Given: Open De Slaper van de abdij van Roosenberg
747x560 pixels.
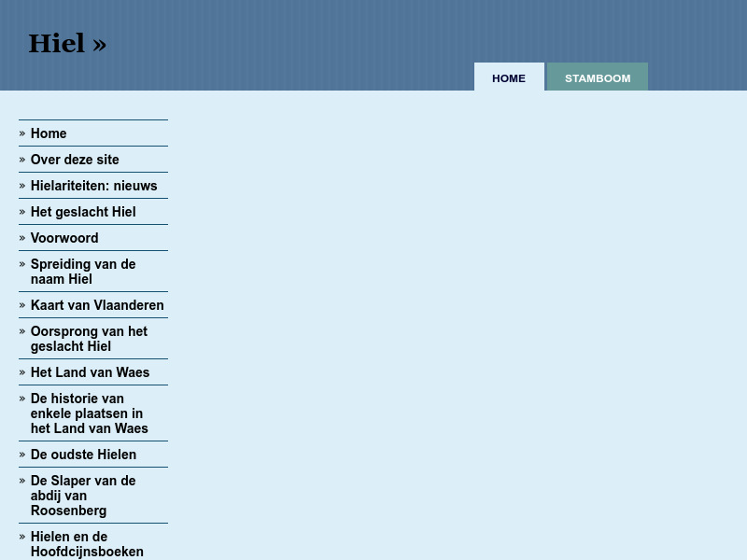Looking at the screenshot, I should (83, 496).
